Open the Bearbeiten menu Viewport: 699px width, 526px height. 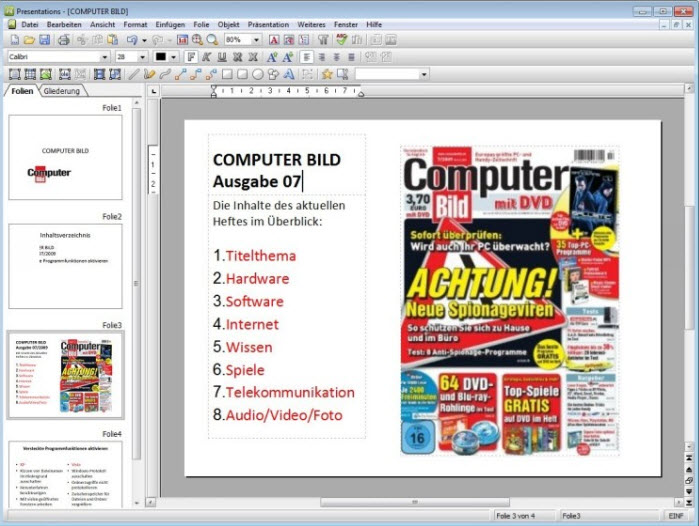pos(64,25)
